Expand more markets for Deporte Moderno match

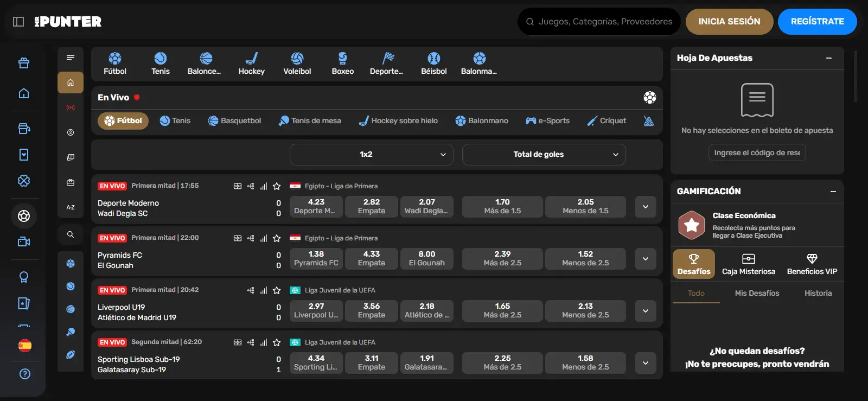click(x=646, y=207)
